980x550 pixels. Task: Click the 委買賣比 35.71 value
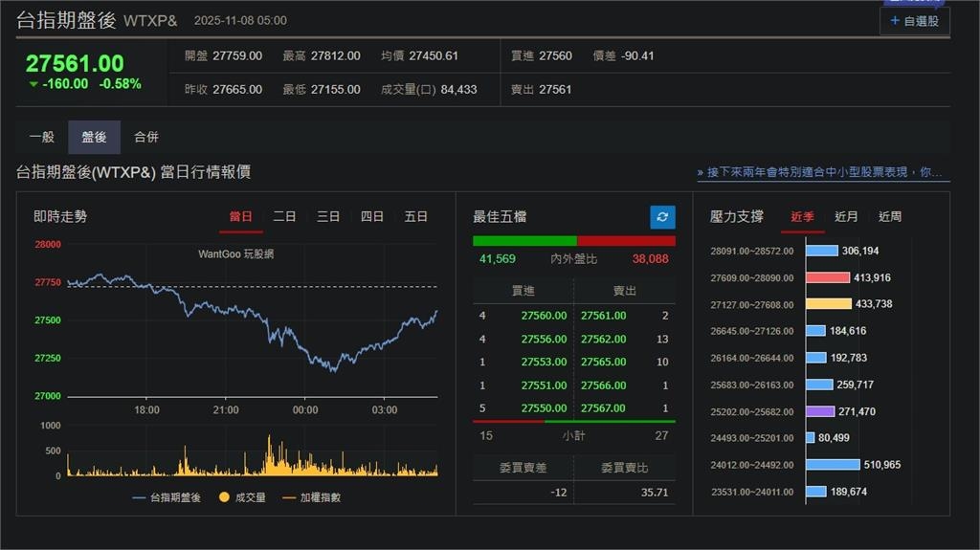[x=655, y=493]
